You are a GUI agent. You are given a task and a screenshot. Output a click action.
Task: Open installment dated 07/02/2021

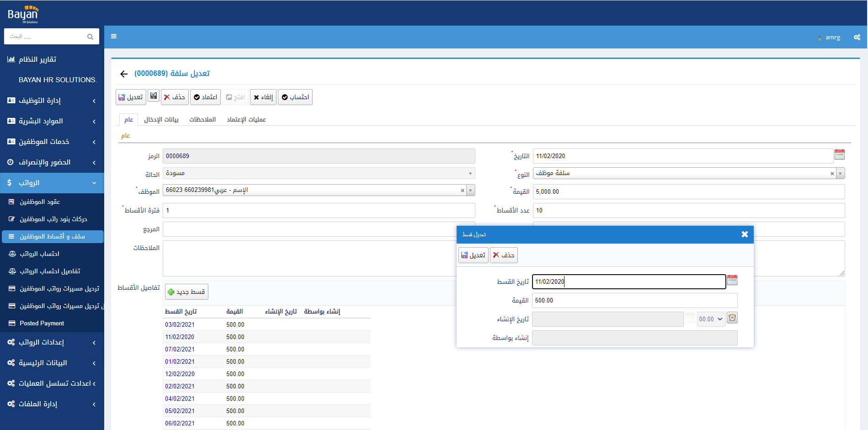tap(180, 349)
